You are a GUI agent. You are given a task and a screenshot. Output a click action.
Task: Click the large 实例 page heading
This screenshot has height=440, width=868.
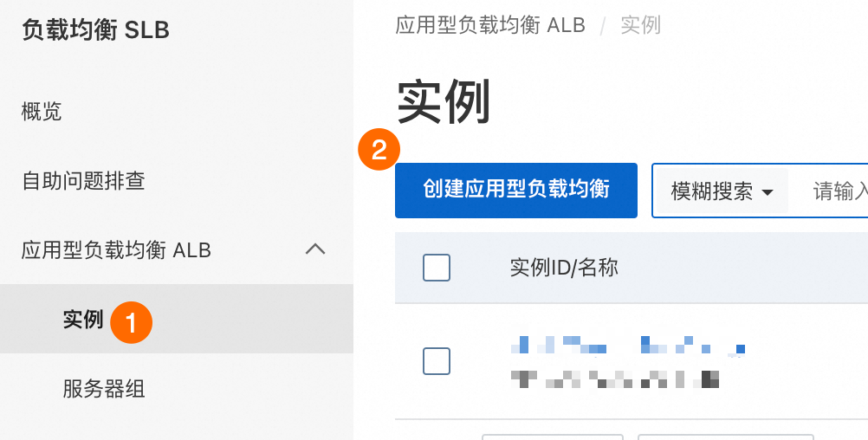pyautogui.click(x=444, y=102)
